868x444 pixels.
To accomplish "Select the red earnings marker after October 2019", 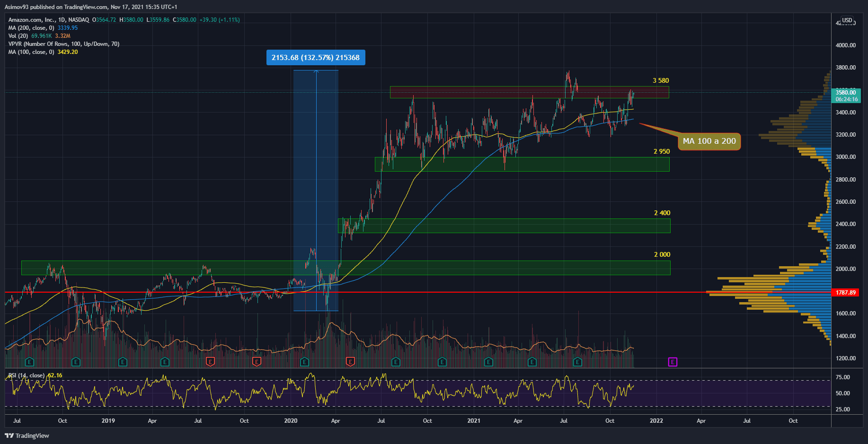I will [257, 362].
